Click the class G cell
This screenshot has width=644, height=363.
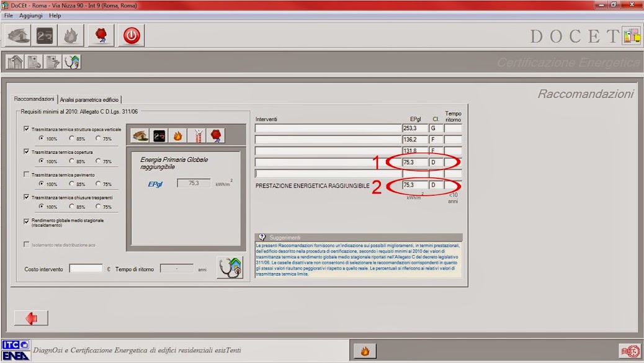tap(436, 128)
